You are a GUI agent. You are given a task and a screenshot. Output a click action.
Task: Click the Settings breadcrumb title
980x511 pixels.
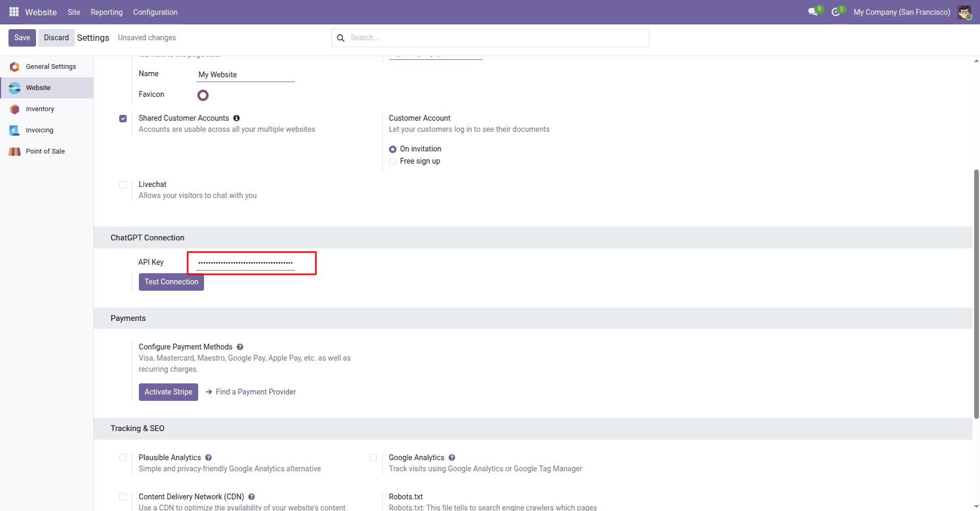click(93, 38)
